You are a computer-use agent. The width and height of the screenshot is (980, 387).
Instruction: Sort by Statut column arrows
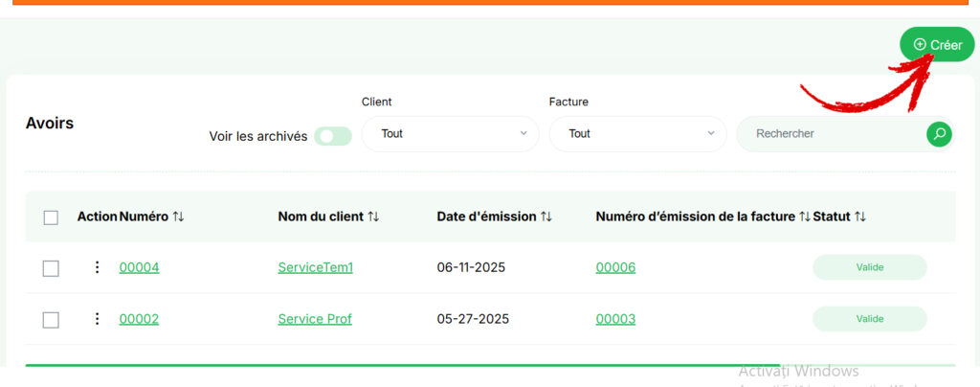pyautogui.click(x=860, y=216)
